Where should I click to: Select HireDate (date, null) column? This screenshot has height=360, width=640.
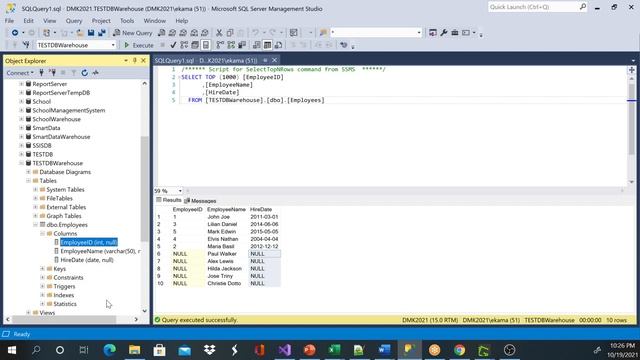87,260
